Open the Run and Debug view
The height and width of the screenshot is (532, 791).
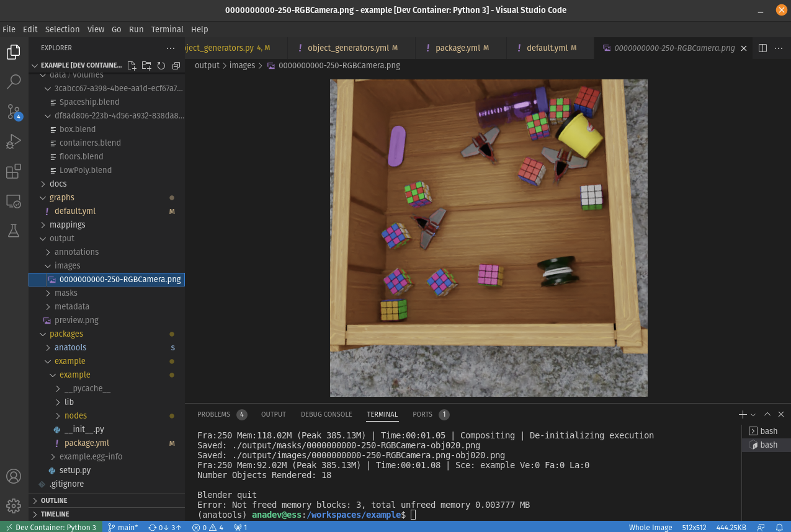(14, 142)
